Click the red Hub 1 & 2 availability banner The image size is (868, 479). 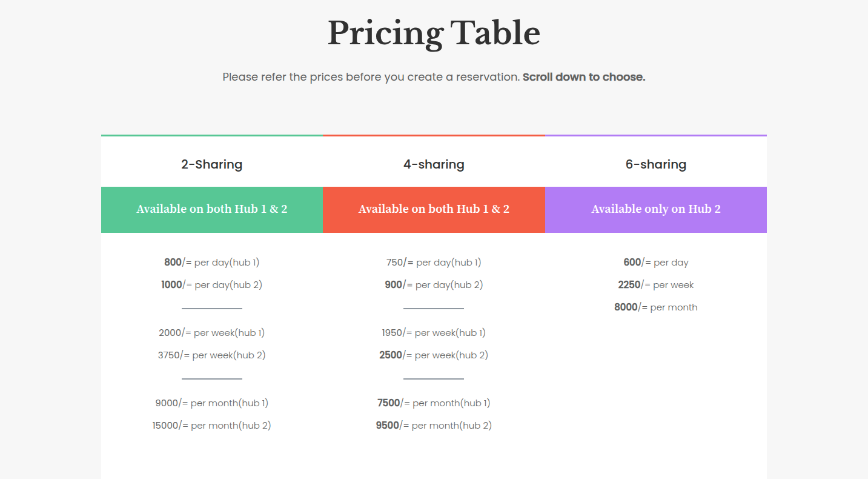tap(434, 209)
